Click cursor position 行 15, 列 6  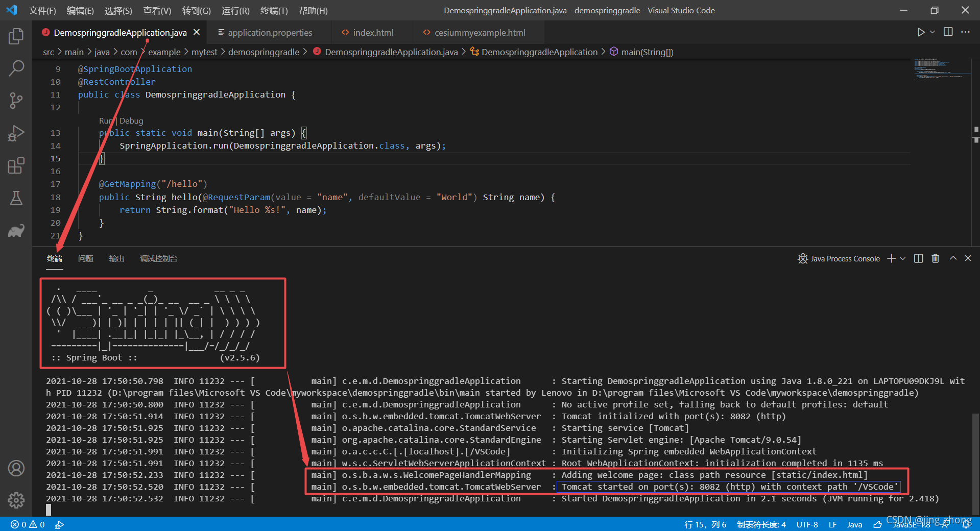(x=705, y=524)
